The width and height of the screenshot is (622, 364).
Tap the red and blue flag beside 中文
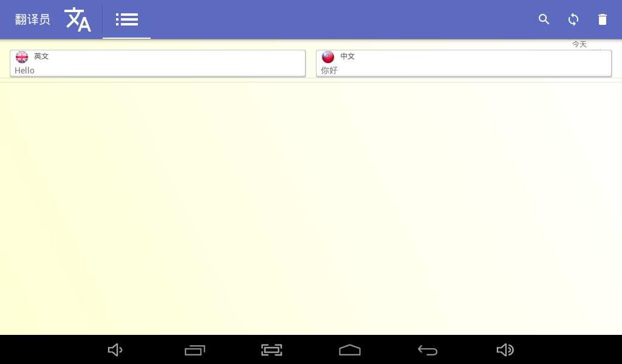click(328, 57)
